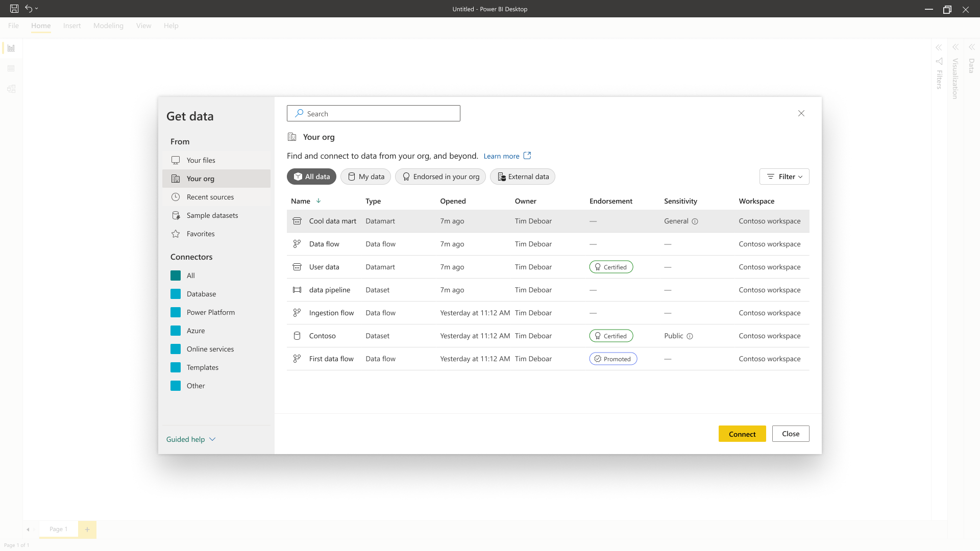Expand the Guided help section
Image resolution: width=980 pixels, height=551 pixels.
191,439
